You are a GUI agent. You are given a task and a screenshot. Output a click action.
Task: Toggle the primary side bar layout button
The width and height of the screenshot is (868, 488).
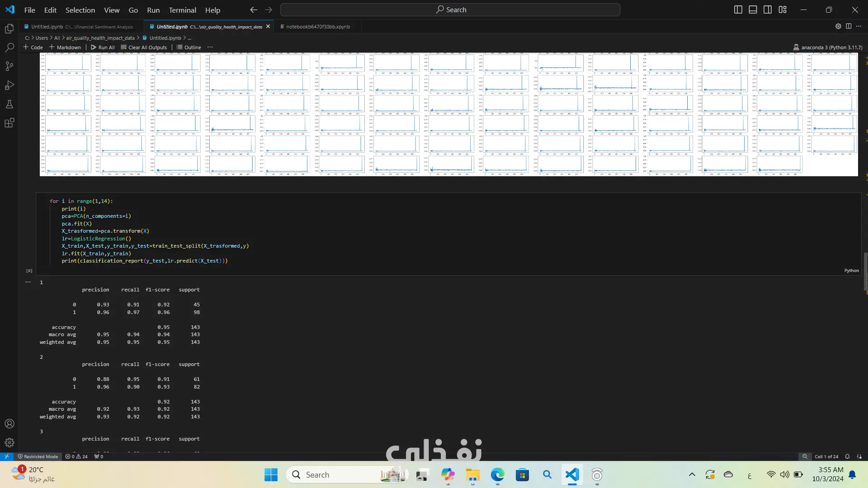click(x=738, y=9)
